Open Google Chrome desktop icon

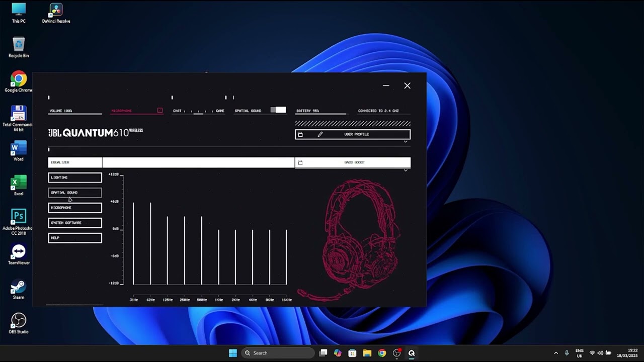pos(19,82)
